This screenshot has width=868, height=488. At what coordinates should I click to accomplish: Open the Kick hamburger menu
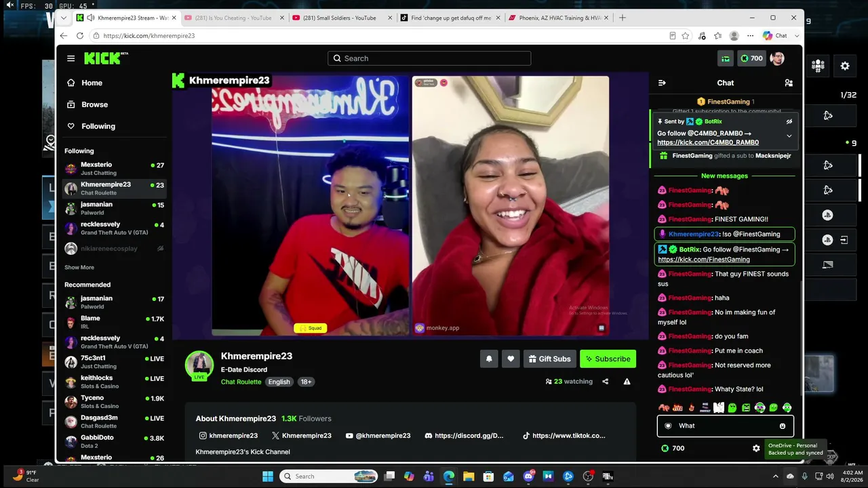(x=71, y=58)
